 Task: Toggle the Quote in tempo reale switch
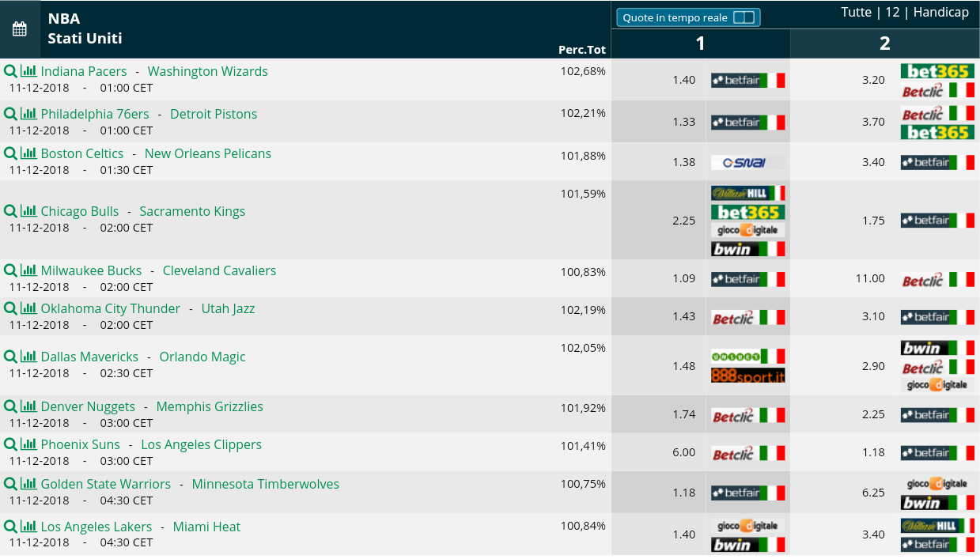coord(744,17)
